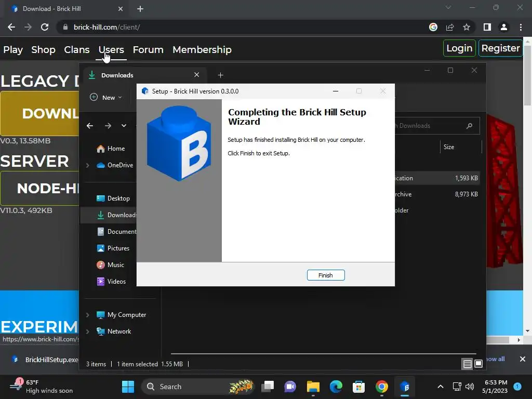Viewport: 532px width, 399px height.
Task: Switch File Explorer to details view icon
Action: click(x=467, y=364)
